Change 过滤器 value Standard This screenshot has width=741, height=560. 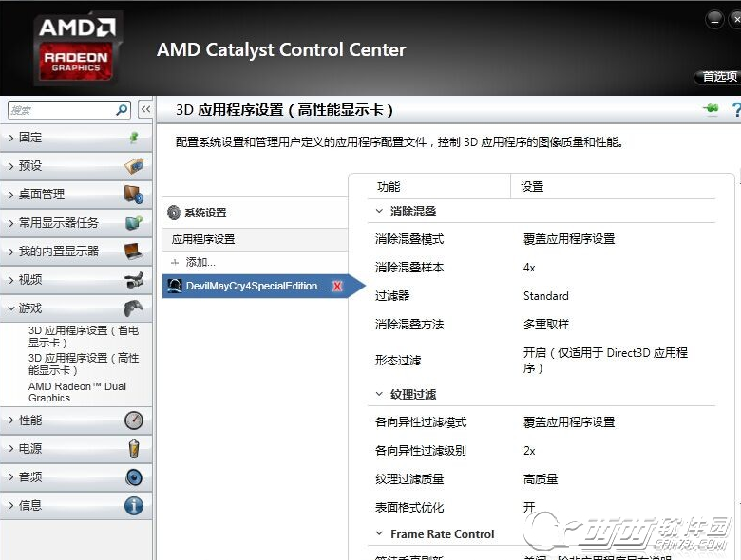tap(546, 296)
